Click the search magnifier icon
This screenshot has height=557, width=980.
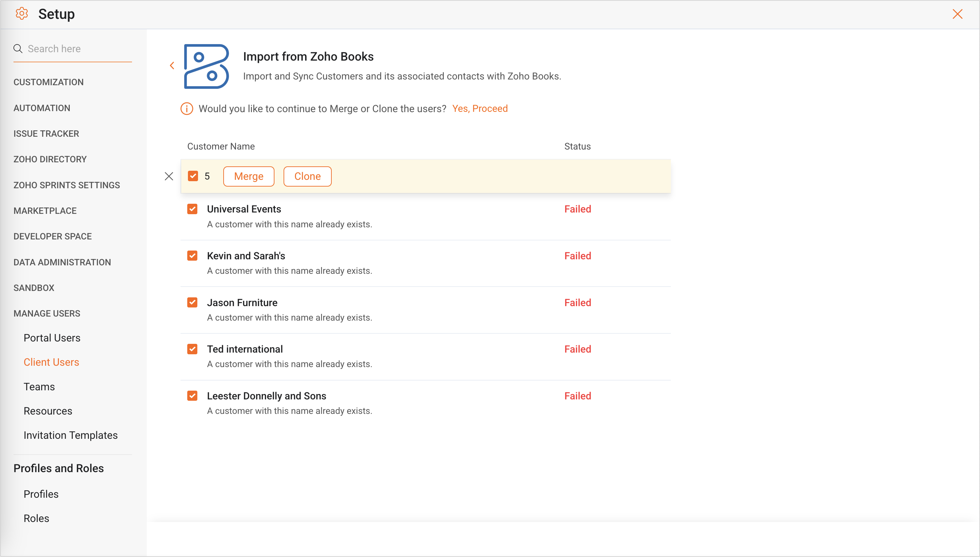pos(18,48)
